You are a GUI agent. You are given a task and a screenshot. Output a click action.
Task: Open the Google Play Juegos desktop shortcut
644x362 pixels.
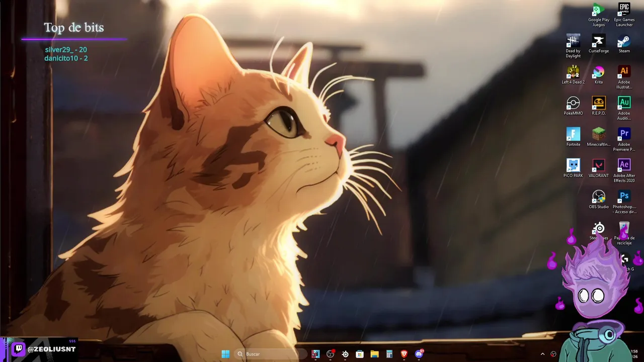pos(598,15)
